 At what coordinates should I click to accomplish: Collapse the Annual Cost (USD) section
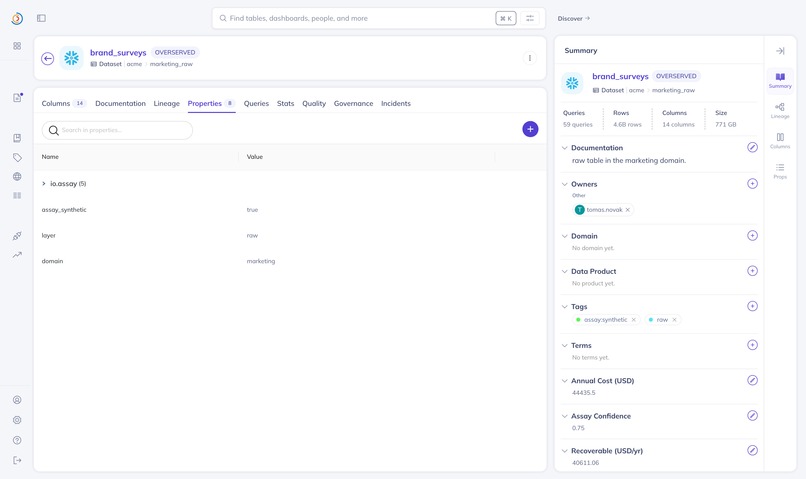pos(564,381)
